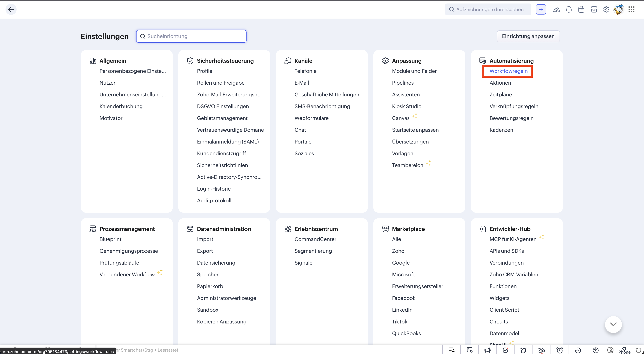The width and height of the screenshot is (644, 354).
Task: Click the scroll-down chevron button
Action: click(613, 324)
